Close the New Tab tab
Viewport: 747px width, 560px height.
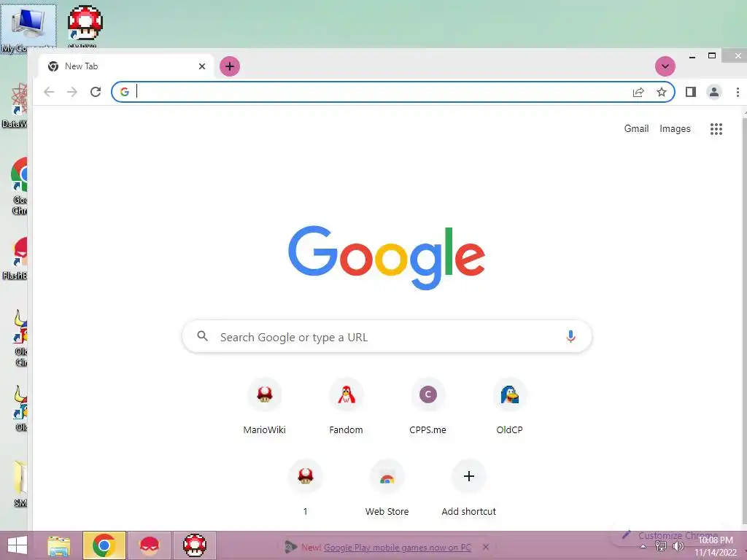(202, 66)
